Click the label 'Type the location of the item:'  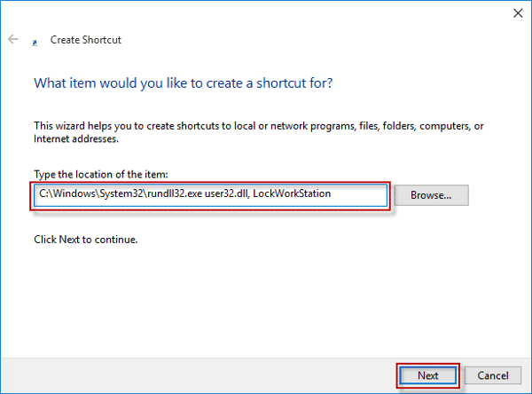101,174
